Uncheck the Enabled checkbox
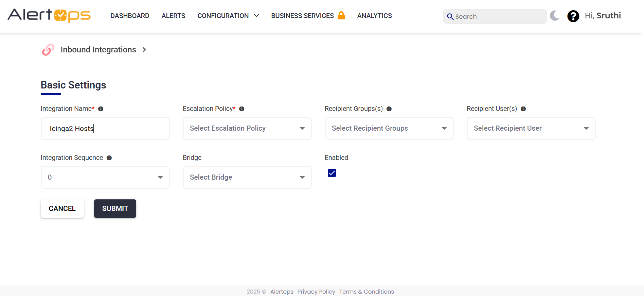This screenshot has width=644, height=296. coord(332,173)
